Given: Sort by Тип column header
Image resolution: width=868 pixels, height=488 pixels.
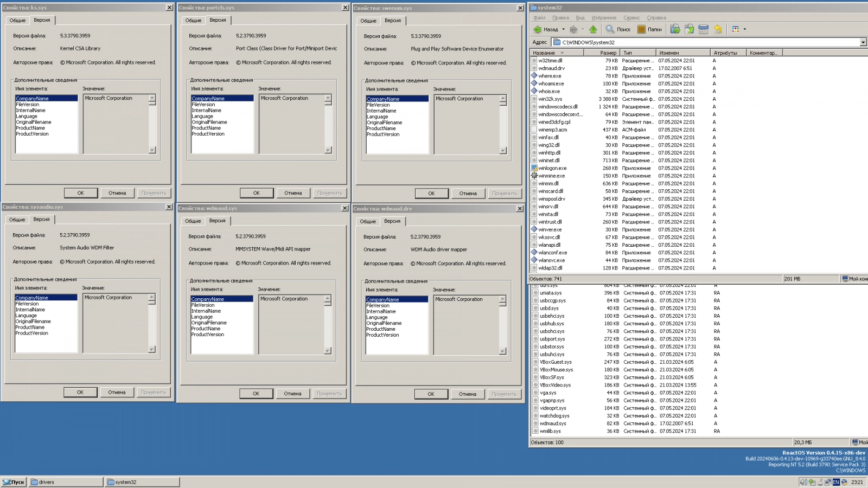Looking at the screenshot, I should [x=637, y=53].
